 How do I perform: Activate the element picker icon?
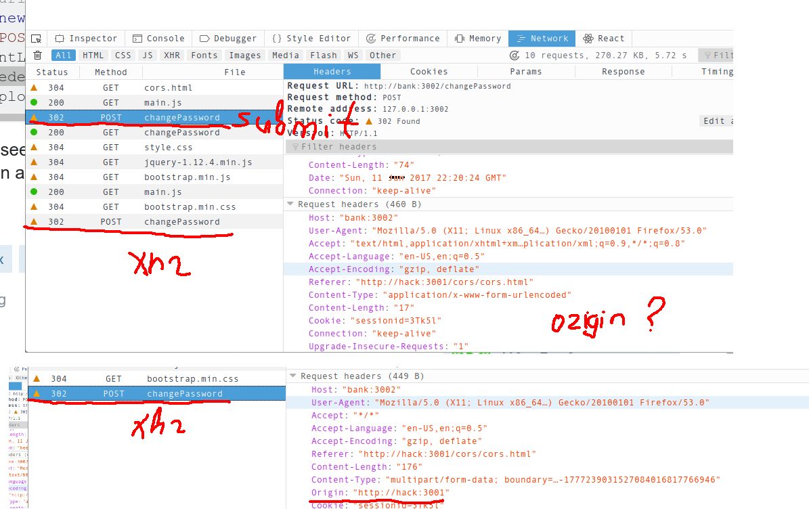pos(36,39)
